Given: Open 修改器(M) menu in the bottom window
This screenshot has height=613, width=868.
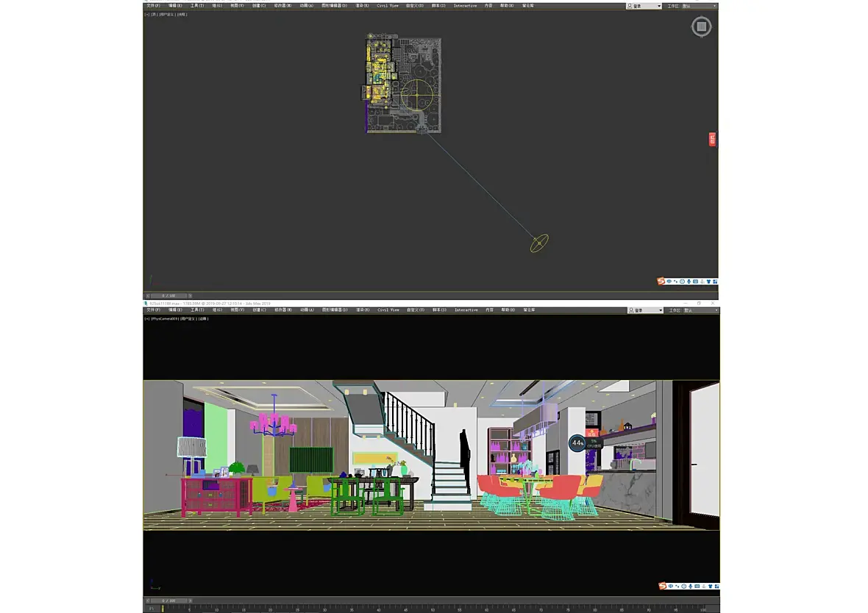Looking at the screenshot, I should (283, 310).
